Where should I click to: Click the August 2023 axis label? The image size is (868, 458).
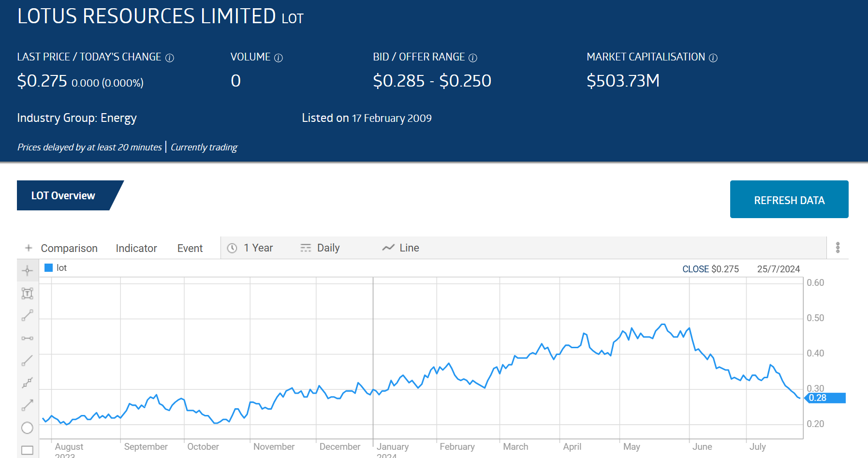point(69,450)
